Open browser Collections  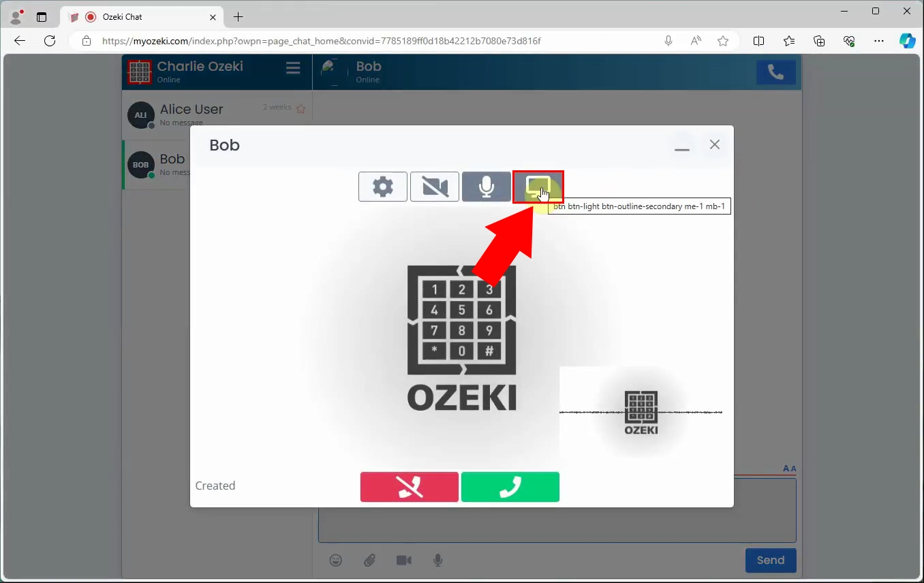[x=820, y=41]
